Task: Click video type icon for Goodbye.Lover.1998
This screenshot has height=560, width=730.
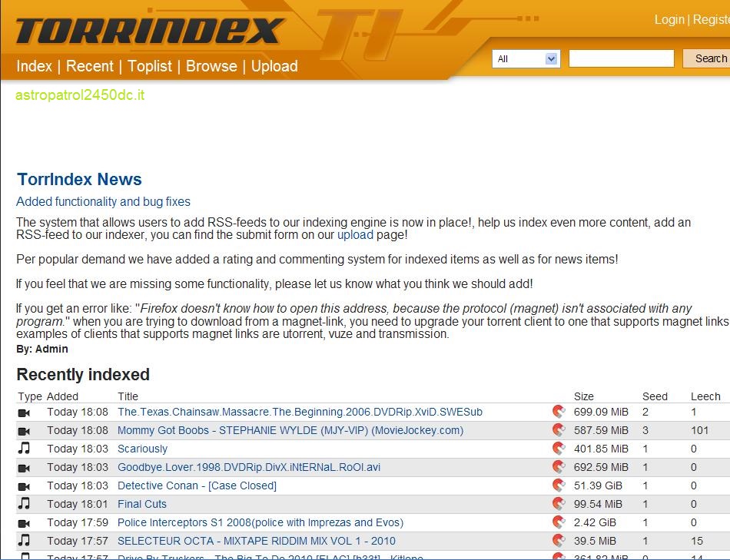Action: (x=24, y=468)
